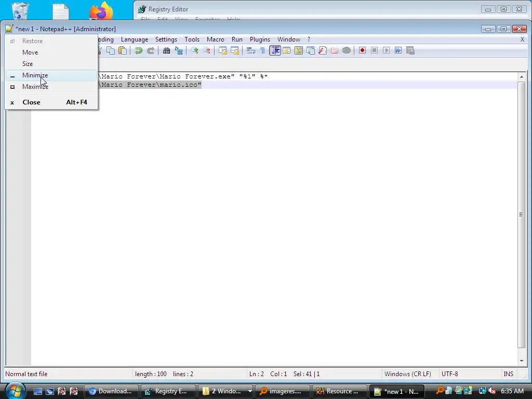Click the mario.ico line in editor
This screenshot has height=399, width=532.
pos(274,85)
